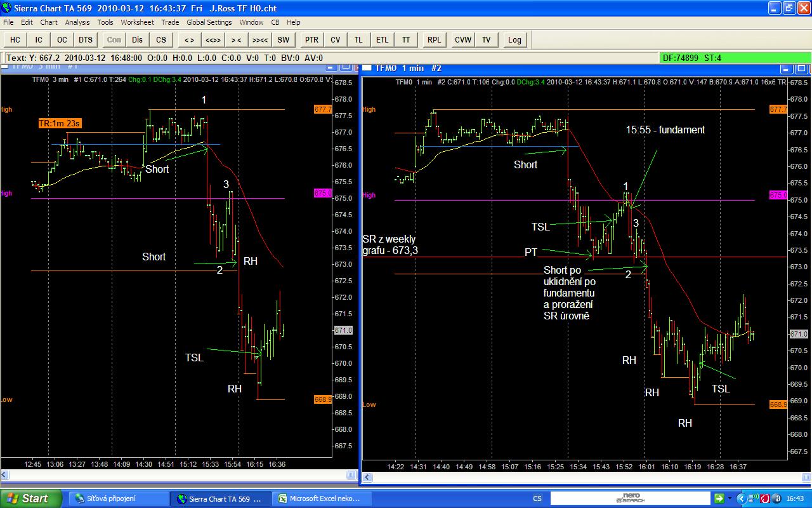The height and width of the screenshot is (508, 812).
Task: Click the gray 'a' tray icon
Action: click(776, 498)
